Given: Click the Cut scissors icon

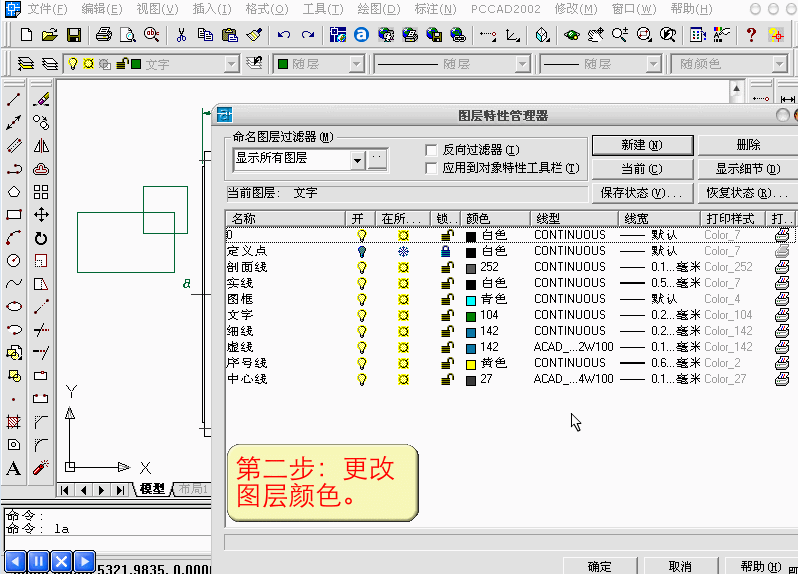Looking at the screenshot, I should 181,35.
